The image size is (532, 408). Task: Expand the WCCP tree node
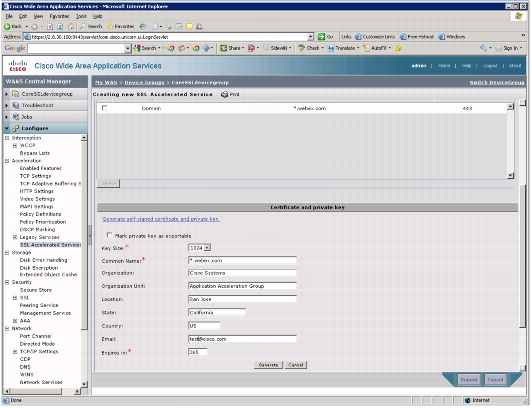click(x=15, y=145)
